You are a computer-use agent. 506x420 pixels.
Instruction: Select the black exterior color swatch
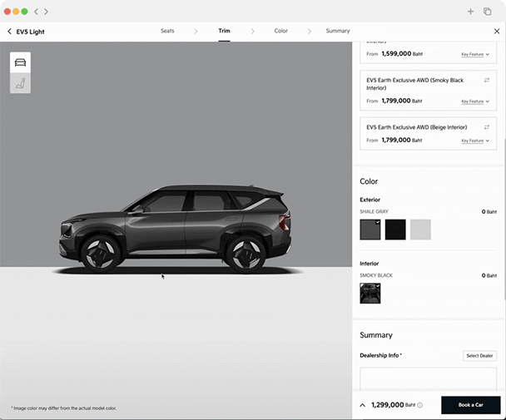[395, 230]
